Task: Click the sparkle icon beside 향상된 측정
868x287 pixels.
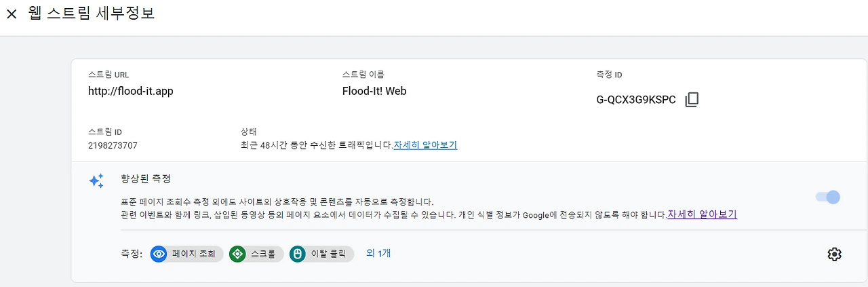Action: (96, 180)
